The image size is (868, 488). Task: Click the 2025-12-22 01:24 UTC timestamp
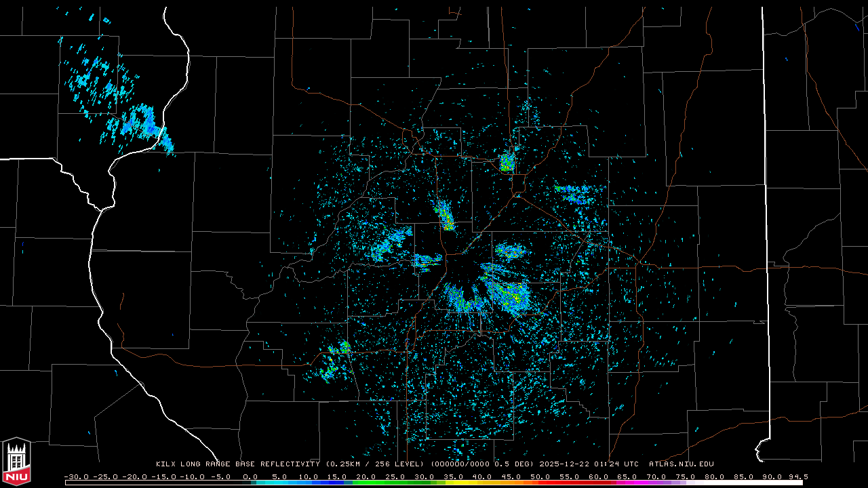coord(589,464)
